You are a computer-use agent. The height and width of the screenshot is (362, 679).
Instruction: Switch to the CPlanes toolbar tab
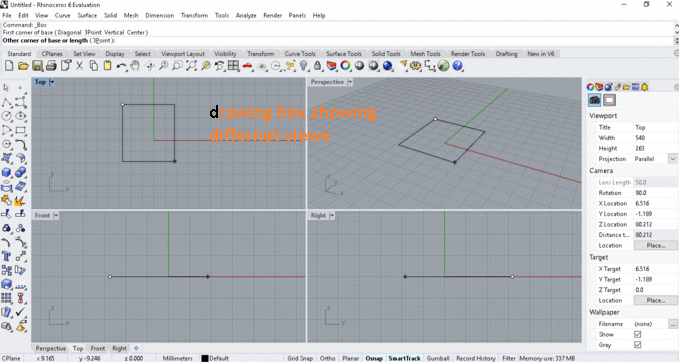(x=52, y=54)
